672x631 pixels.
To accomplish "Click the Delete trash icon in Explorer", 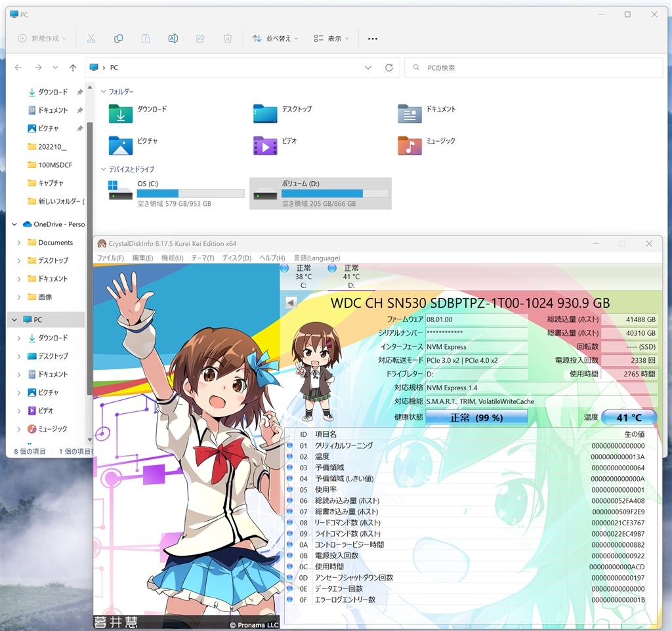I will [x=228, y=39].
